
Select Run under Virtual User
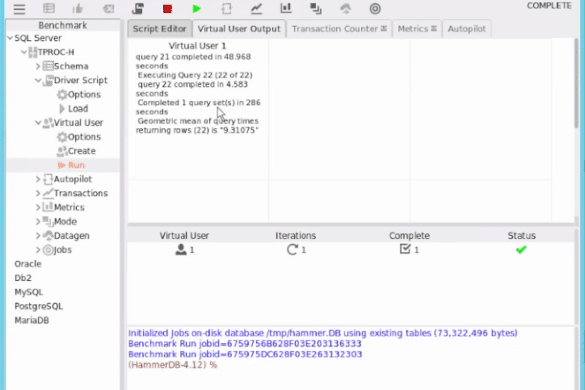click(x=72, y=165)
